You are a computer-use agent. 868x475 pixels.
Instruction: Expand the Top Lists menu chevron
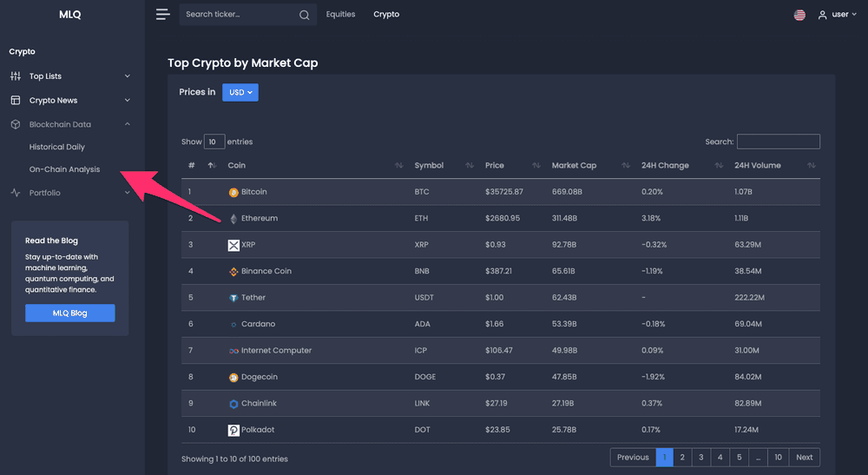click(x=128, y=76)
